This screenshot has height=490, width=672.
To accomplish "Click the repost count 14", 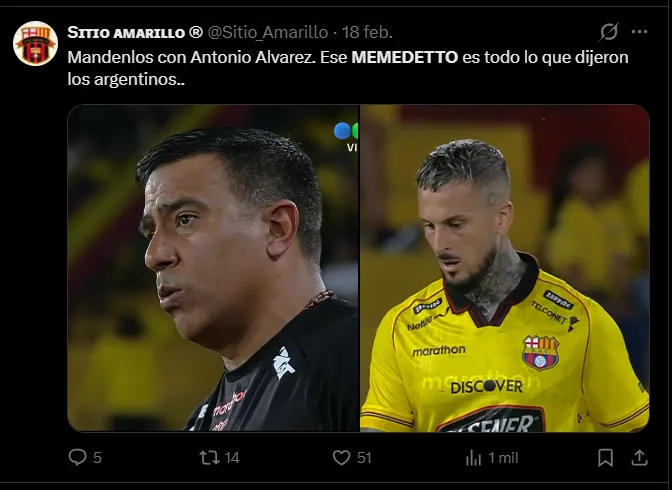I will (232, 458).
